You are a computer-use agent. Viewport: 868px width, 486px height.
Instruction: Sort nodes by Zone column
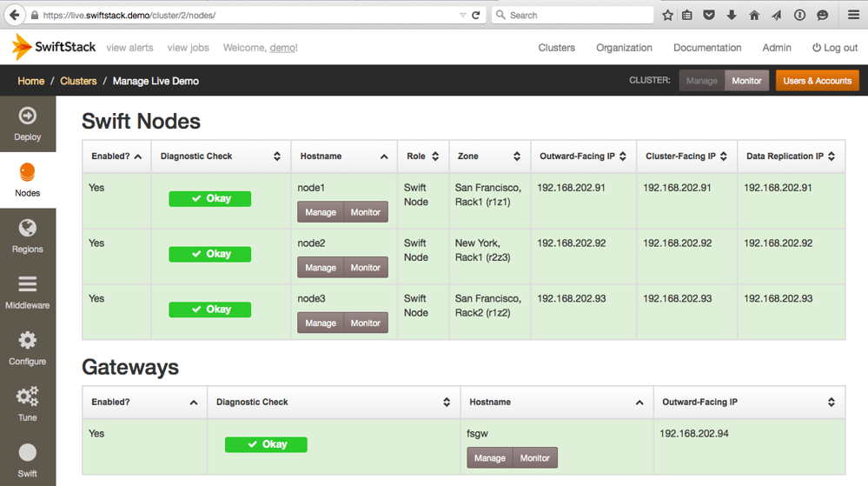tap(489, 156)
